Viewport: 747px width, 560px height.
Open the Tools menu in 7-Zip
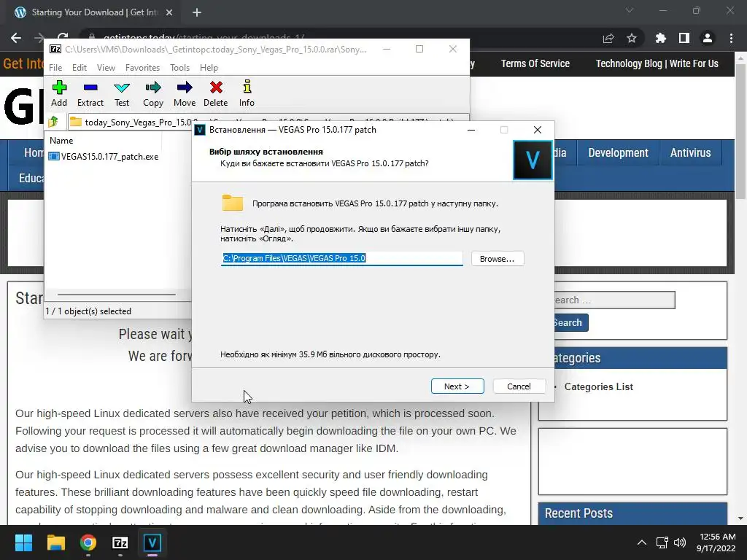[x=179, y=68]
